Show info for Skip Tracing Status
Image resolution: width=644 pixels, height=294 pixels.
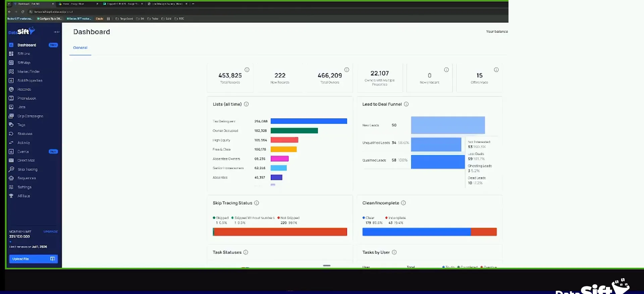tap(257, 203)
